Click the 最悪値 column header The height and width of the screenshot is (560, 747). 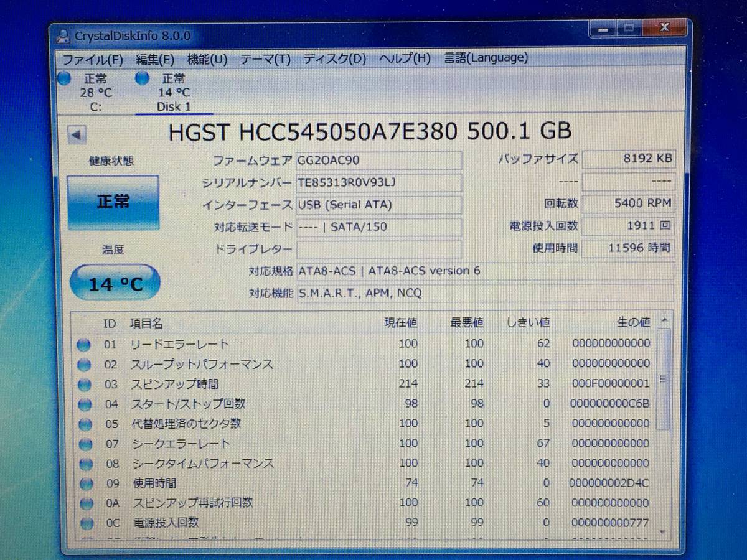467,322
